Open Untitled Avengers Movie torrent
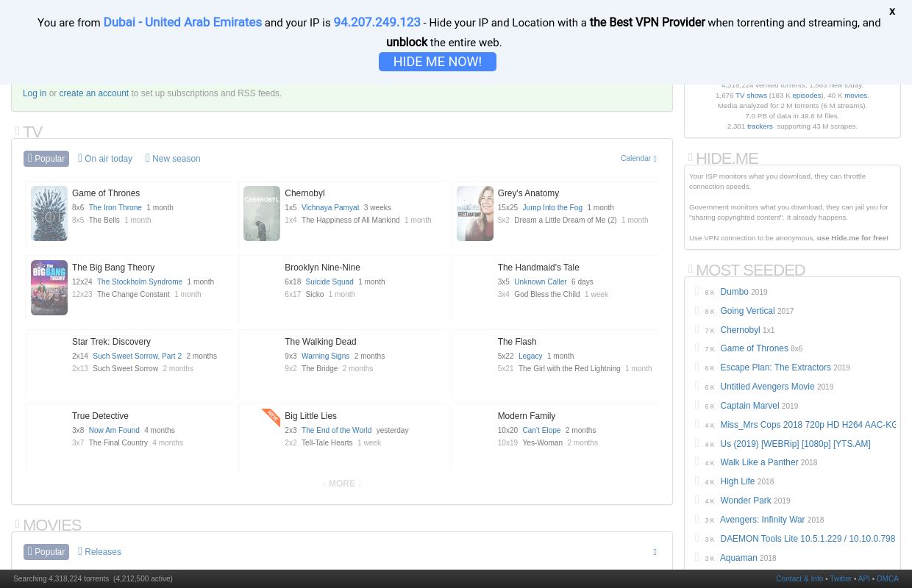 pos(767,387)
